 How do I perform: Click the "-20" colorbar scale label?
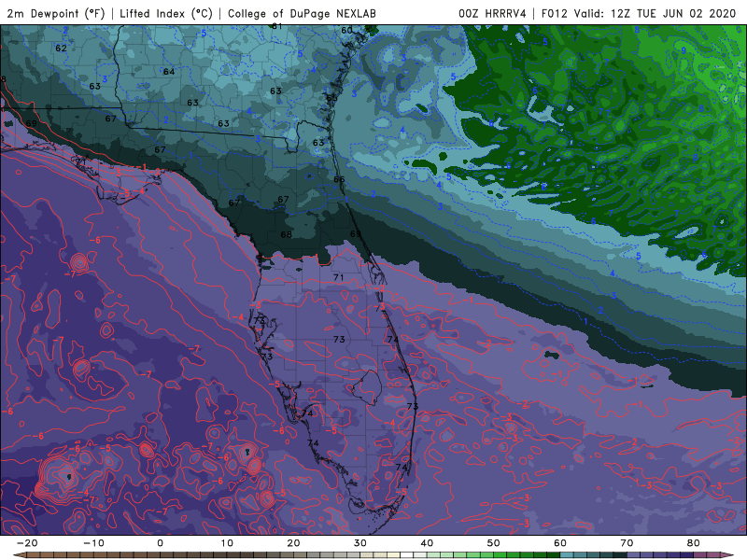(27, 543)
